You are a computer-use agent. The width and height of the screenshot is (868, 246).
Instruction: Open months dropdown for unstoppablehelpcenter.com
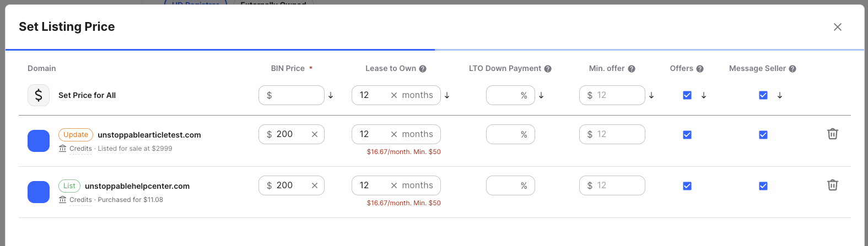tap(417, 185)
